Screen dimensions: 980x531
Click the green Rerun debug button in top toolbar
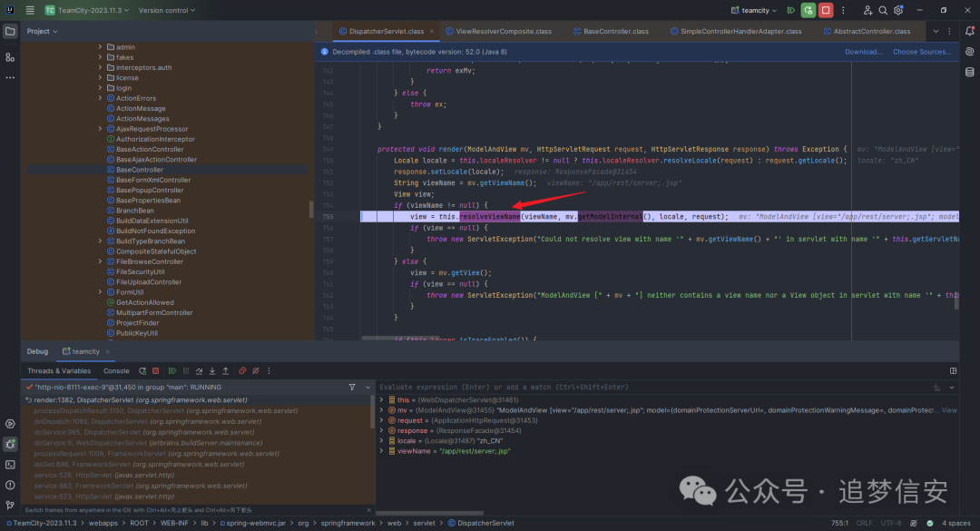[808, 10]
